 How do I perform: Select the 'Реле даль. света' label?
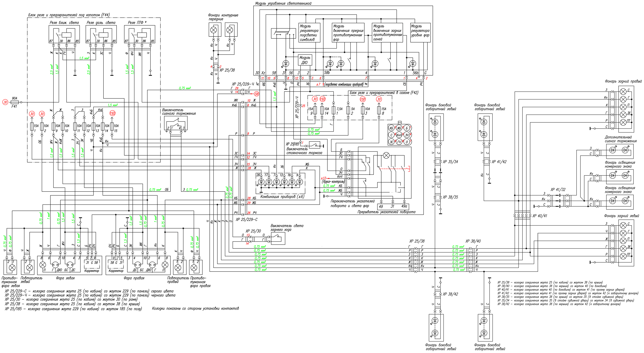101,23
